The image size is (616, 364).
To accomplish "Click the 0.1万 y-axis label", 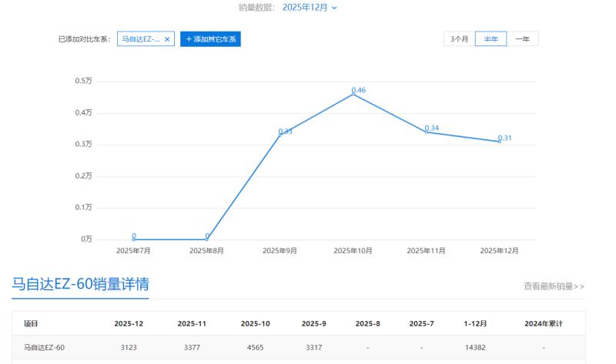I will (x=84, y=207).
